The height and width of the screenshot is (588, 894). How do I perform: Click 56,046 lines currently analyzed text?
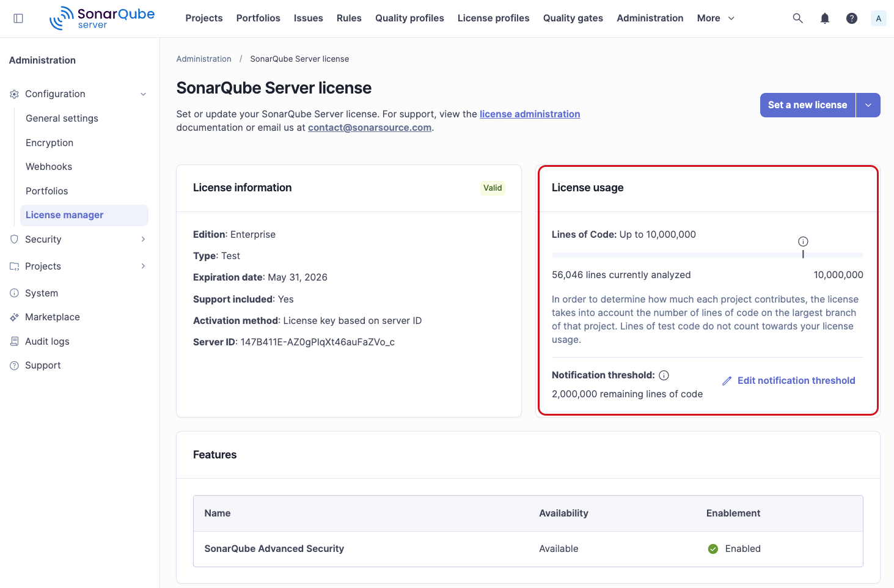pyautogui.click(x=621, y=275)
